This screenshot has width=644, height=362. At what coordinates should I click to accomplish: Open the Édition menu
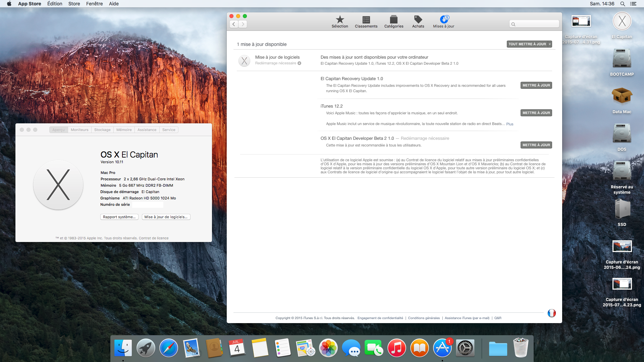(x=55, y=4)
